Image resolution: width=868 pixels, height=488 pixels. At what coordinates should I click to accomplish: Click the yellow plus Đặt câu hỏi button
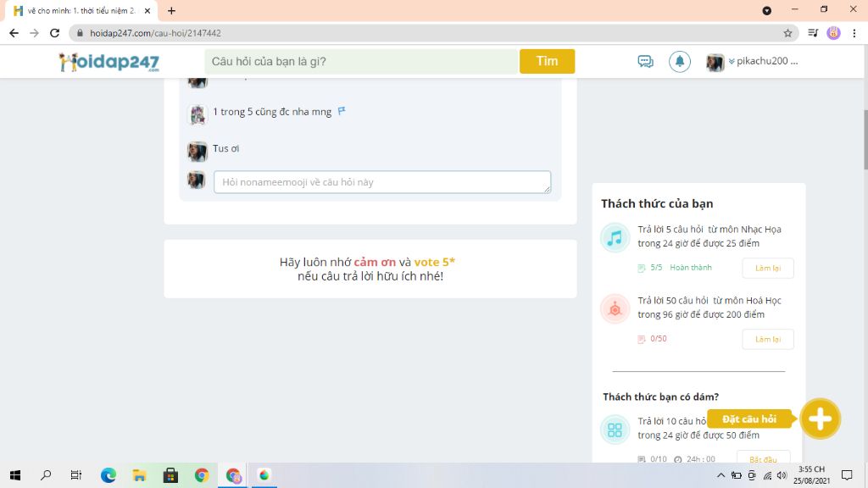(820, 419)
